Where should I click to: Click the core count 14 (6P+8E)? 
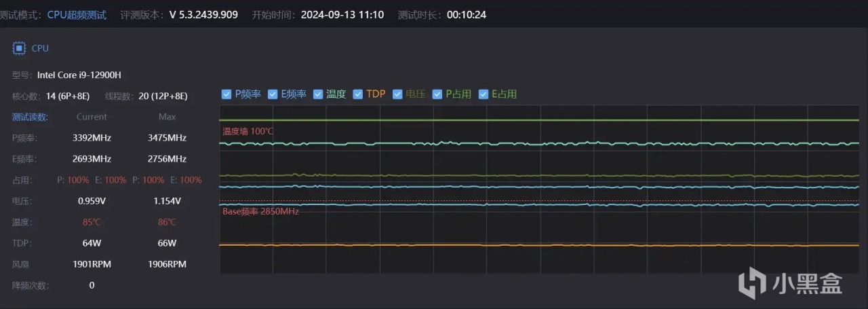pyautogui.click(x=68, y=96)
